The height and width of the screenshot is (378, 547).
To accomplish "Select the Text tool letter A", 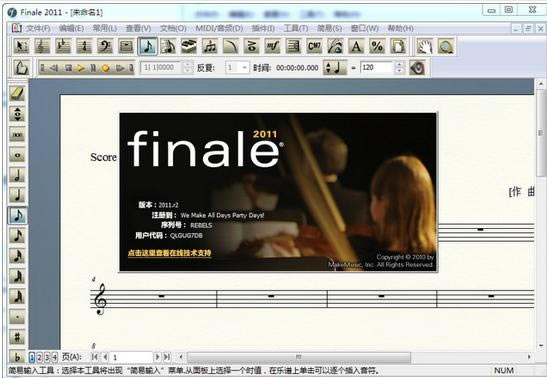I will point(357,46).
